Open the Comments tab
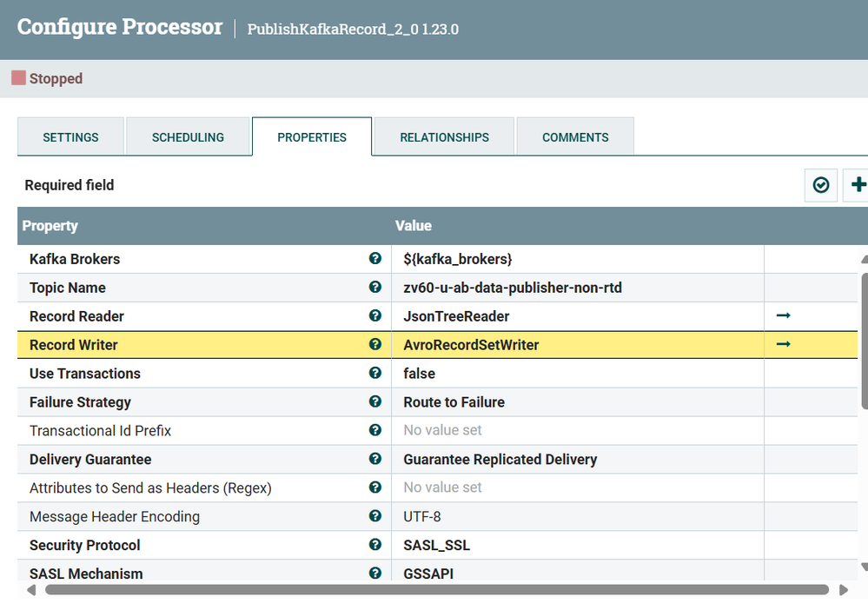Screen dimensions: 868x610 [x=575, y=137]
